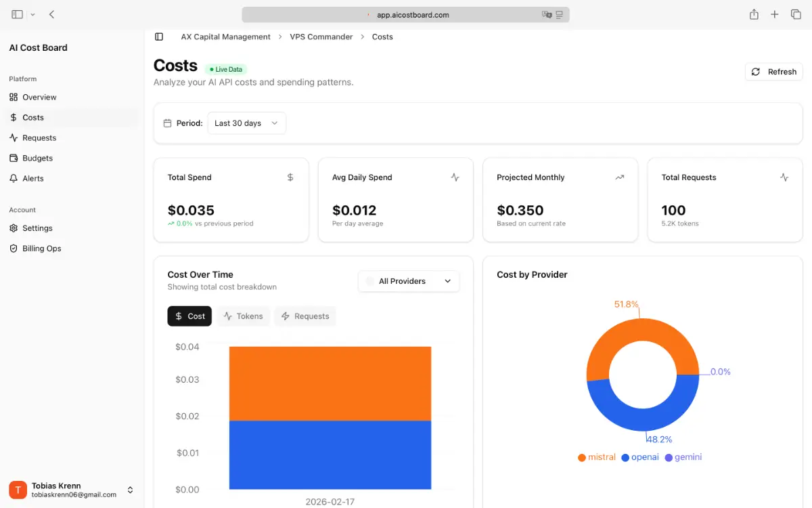Click the 48.2% donut label
812x508 pixels.
pos(660,439)
